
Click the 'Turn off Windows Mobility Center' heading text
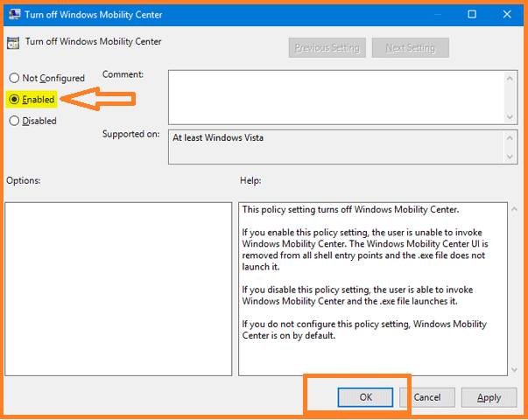(94, 41)
